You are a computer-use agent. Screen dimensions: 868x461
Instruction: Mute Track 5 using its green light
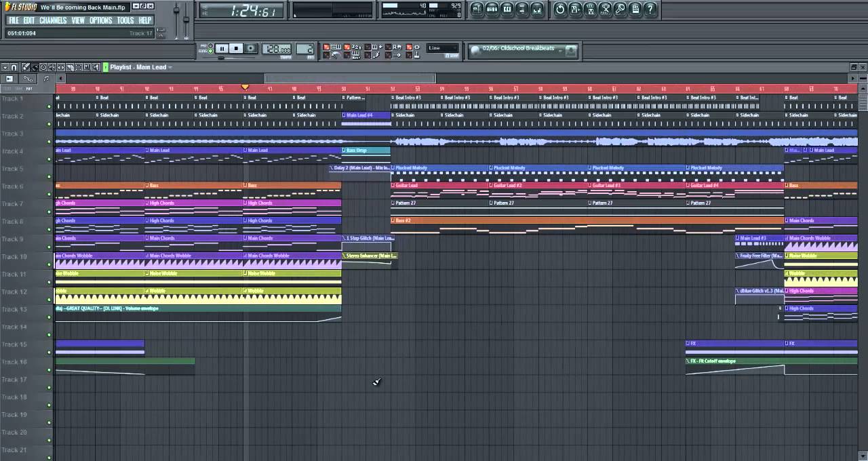[x=49, y=177]
